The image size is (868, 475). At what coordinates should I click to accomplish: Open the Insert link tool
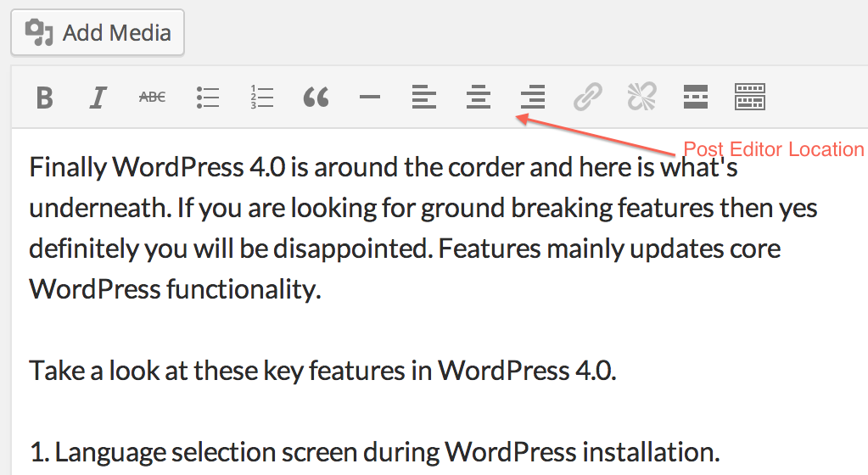point(587,97)
